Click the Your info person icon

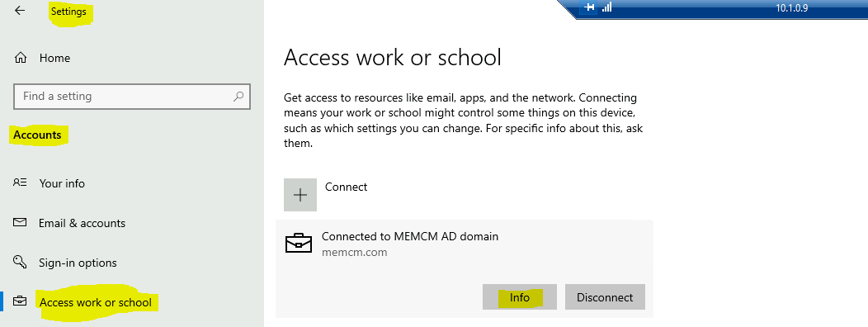tap(20, 182)
